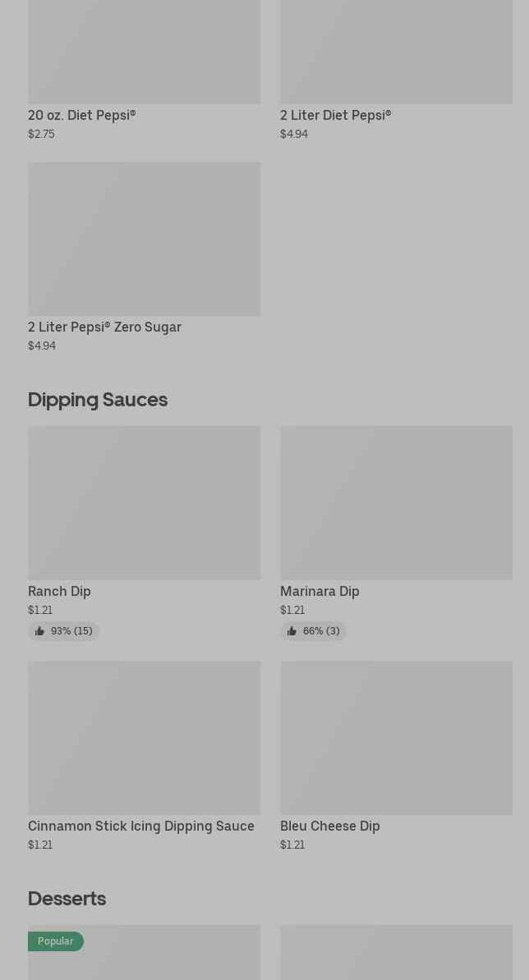
Task: Open the Marinara Dip item image
Action: tap(396, 502)
